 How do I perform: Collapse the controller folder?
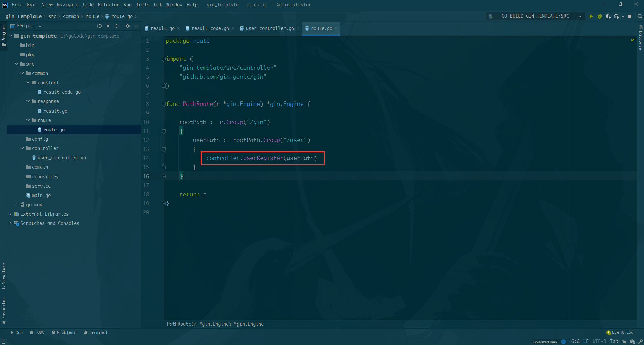pos(22,148)
